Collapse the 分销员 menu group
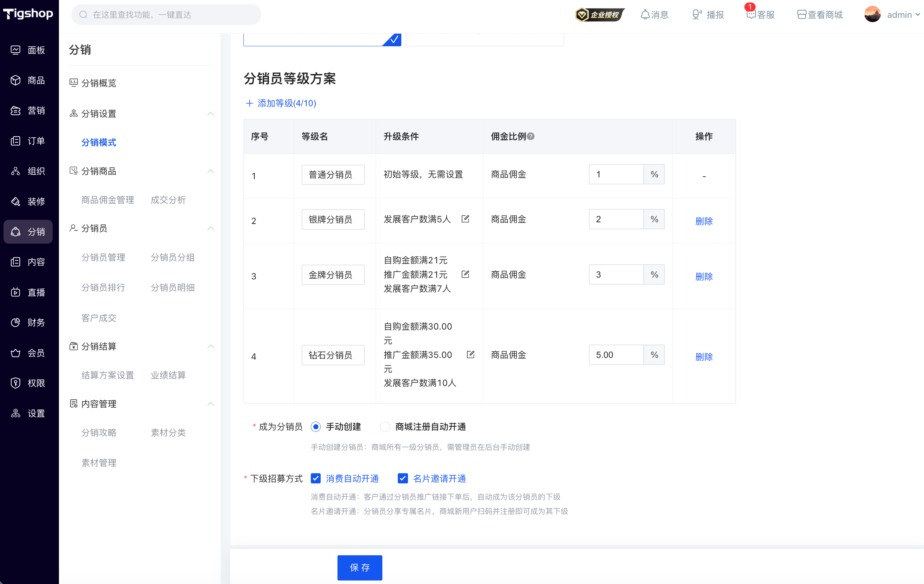Viewport: 924px width, 584px height. tap(211, 229)
